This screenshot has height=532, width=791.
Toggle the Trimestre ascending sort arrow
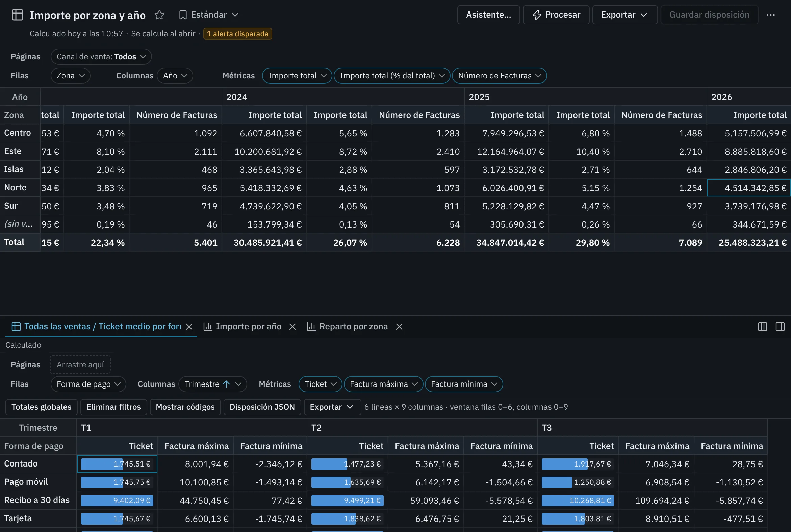pos(226,384)
